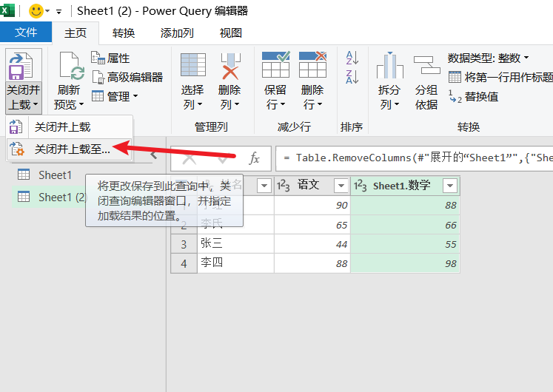Viewport: 553px width, 392px height.
Task: Click 替换值 (Replace Values)
Action: [x=473, y=96]
